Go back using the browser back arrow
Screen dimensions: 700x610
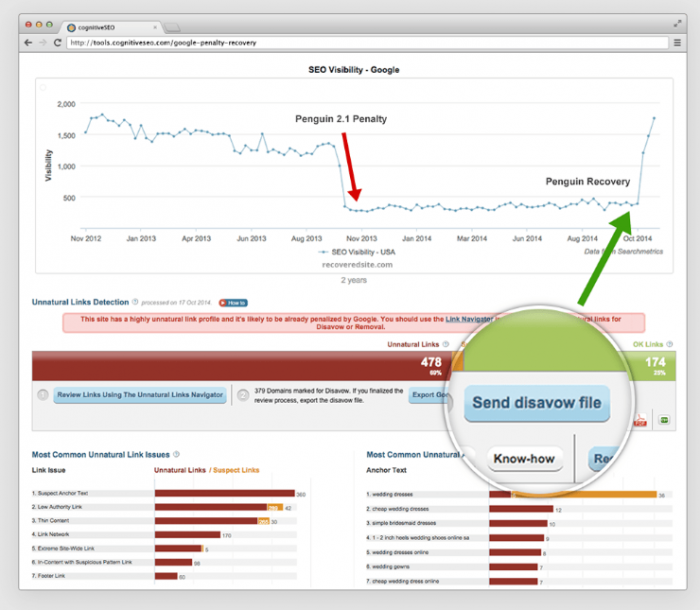pyautogui.click(x=28, y=43)
